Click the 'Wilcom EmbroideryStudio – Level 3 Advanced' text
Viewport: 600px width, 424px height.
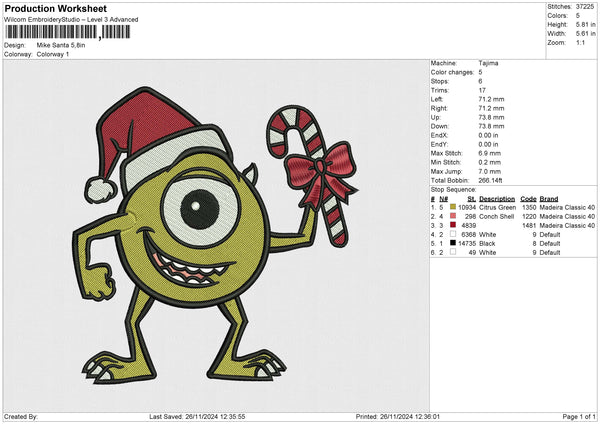pos(71,20)
